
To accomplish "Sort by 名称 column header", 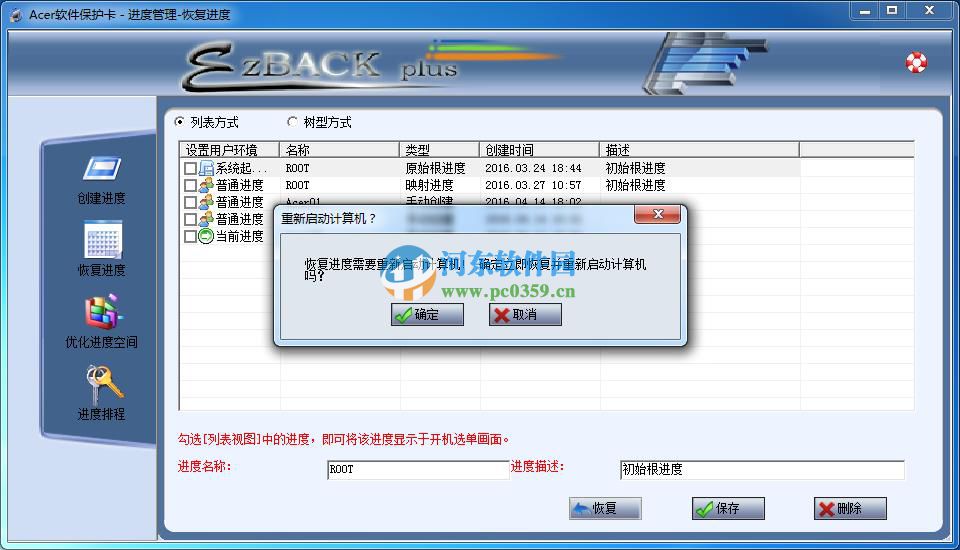I will coord(339,150).
